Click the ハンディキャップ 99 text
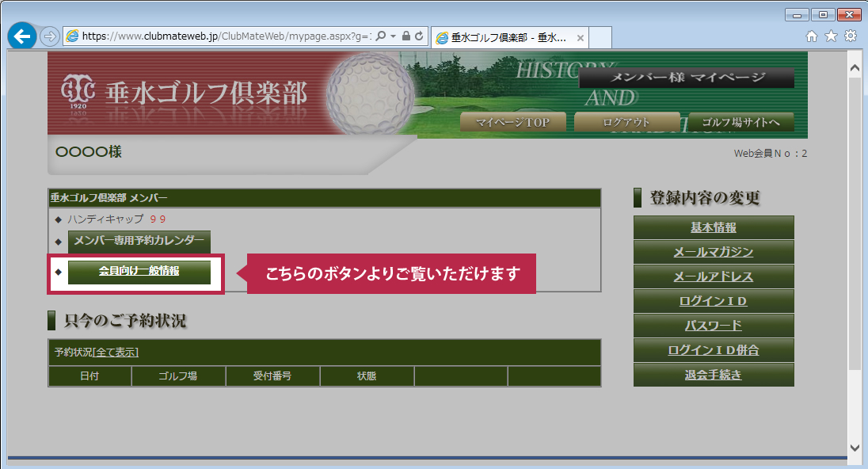 click(116, 219)
